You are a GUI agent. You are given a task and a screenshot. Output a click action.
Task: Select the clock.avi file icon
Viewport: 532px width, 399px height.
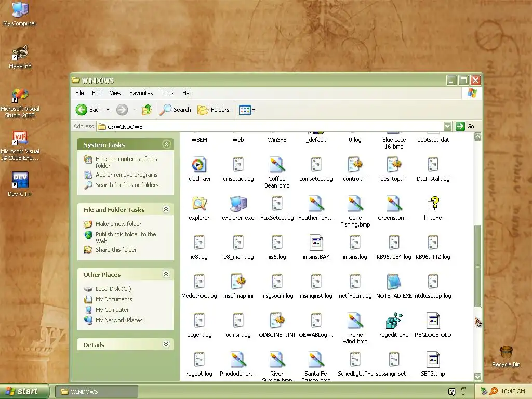pyautogui.click(x=199, y=165)
